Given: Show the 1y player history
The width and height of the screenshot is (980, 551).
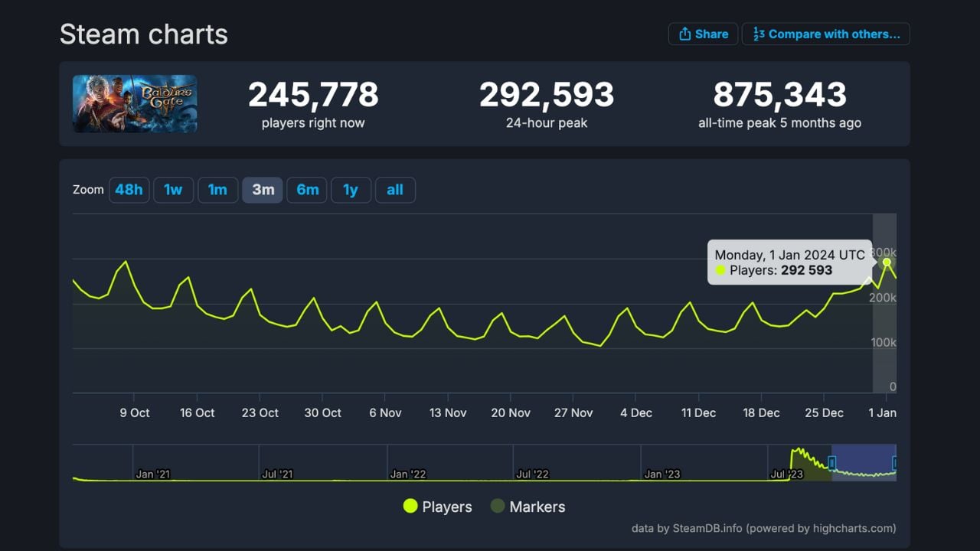Looking at the screenshot, I should point(351,190).
